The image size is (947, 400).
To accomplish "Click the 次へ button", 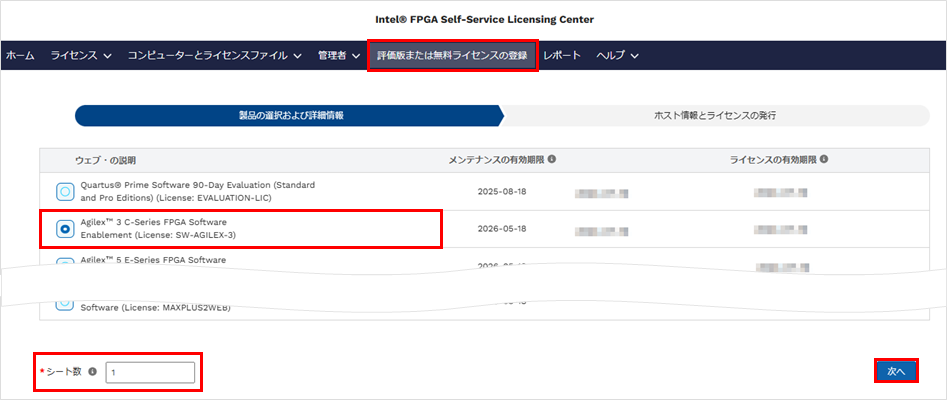I will [x=896, y=371].
